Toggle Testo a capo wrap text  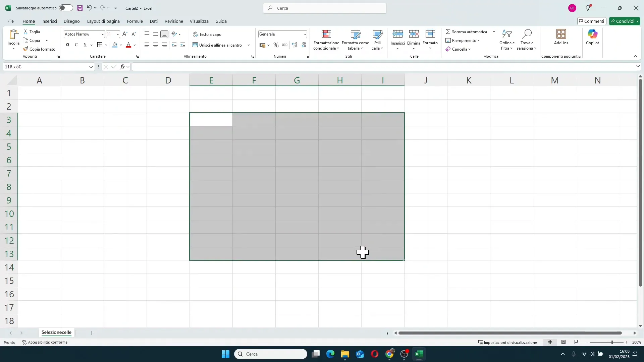click(207, 35)
